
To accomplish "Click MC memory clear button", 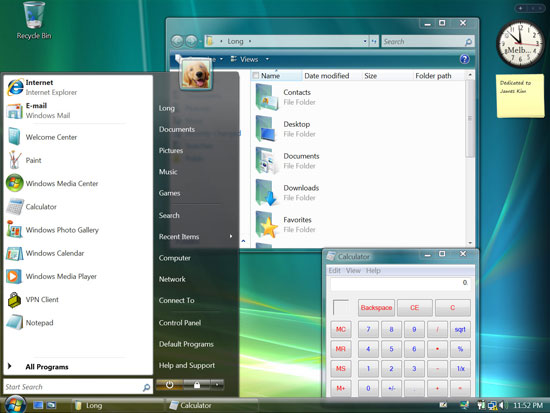I will tap(341, 329).
